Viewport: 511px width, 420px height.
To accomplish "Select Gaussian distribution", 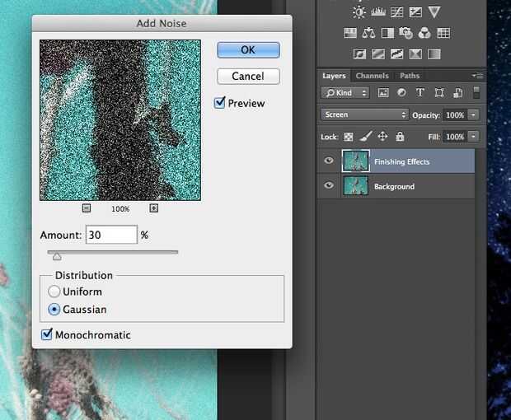I will coord(54,310).
